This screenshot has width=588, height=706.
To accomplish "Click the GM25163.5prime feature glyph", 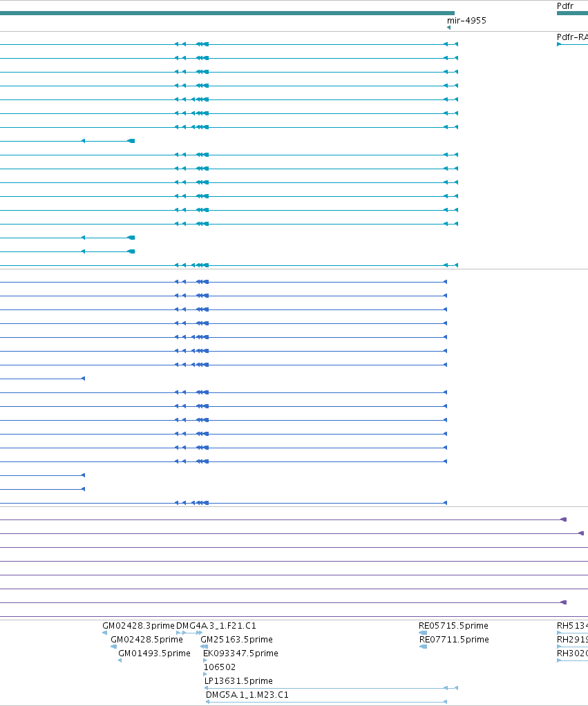I will (x=204, y=647).
